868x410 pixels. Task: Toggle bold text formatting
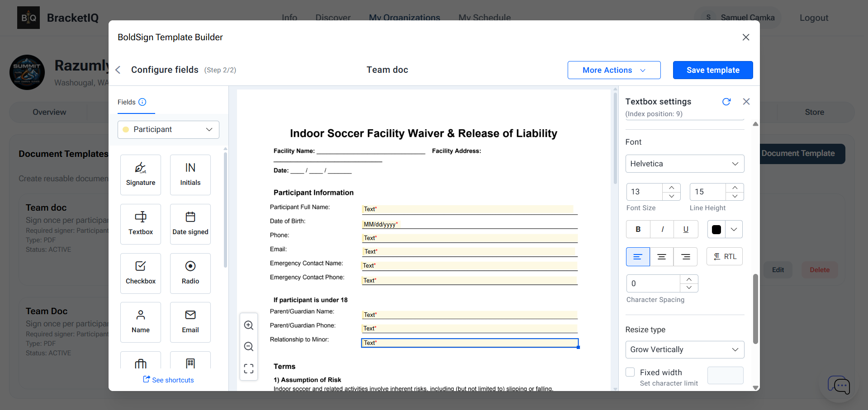point(638,229)
